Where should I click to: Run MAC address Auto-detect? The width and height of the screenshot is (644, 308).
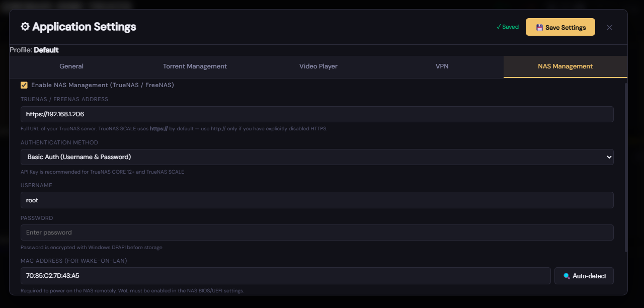584,276
